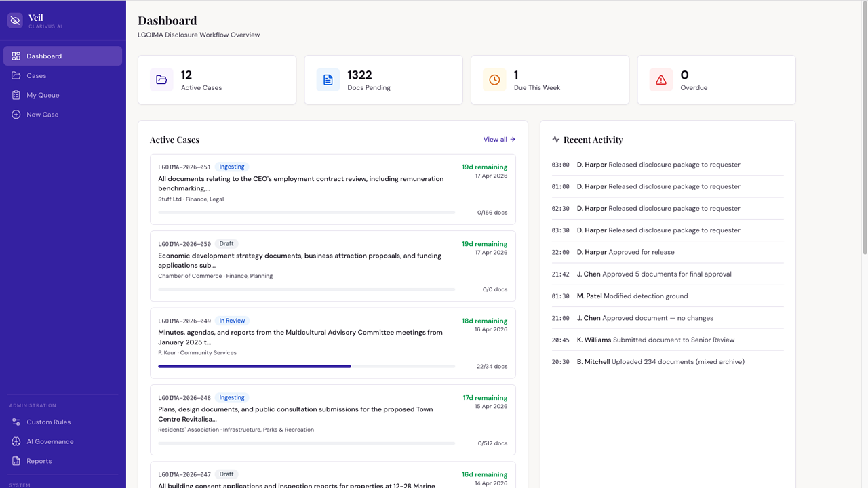Click the AI Governance globe icon
868x488 pixels.
click(x=16, y=441)
